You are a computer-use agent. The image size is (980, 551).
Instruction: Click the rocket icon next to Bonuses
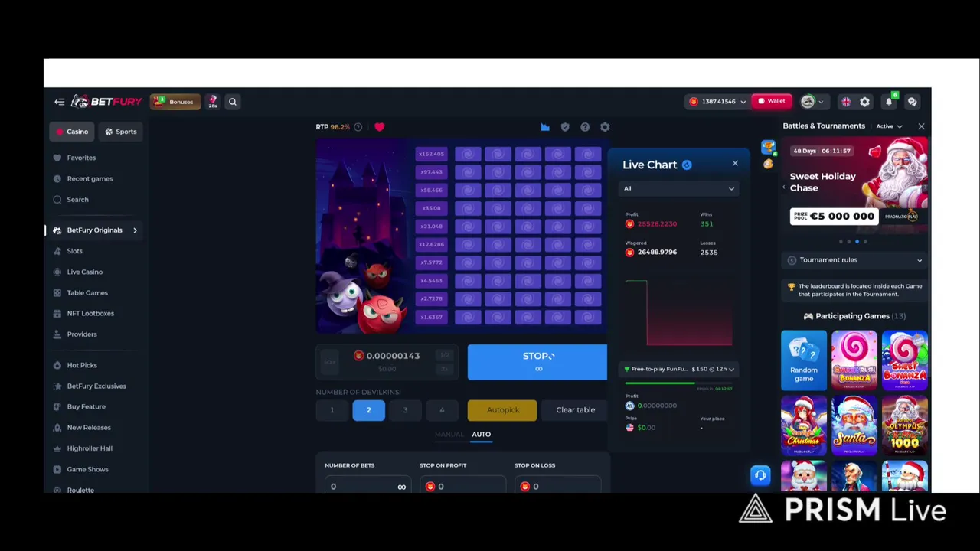point(212,102)
